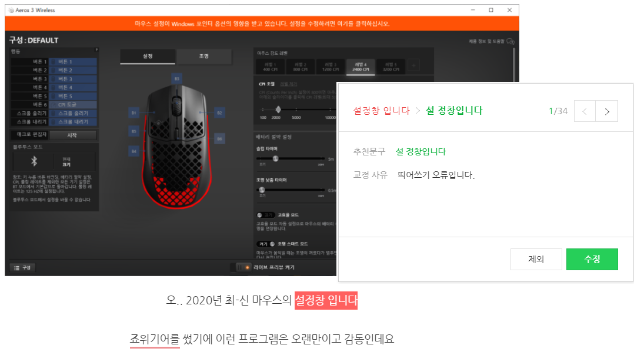Screen dimensions: 644x355
Task: Select 레벨 5 3200 CPI tab
Action: click(391, 67)
